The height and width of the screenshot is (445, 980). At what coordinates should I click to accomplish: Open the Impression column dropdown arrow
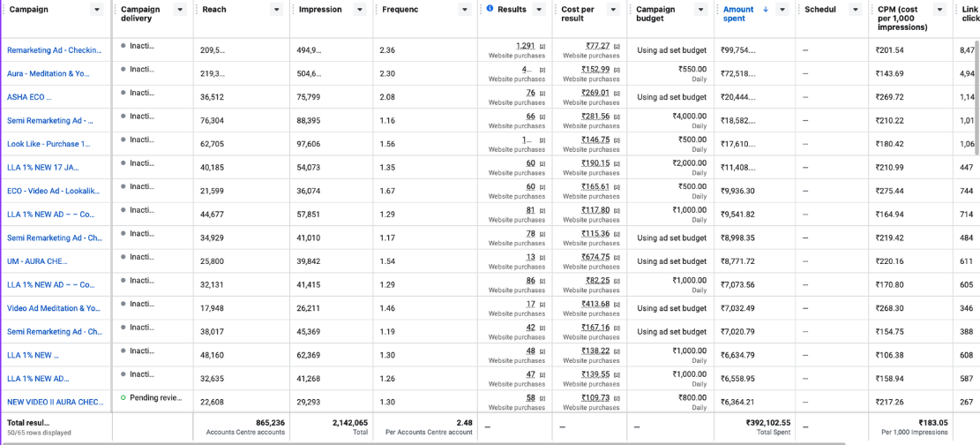point(359,10)
